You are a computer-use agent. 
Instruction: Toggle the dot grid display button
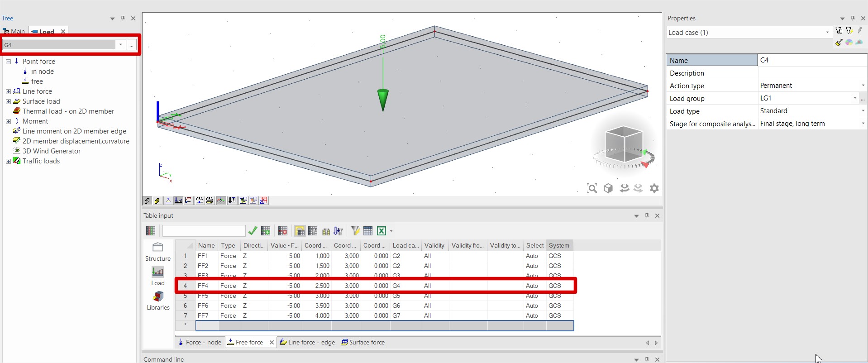[x=221, y=201]
